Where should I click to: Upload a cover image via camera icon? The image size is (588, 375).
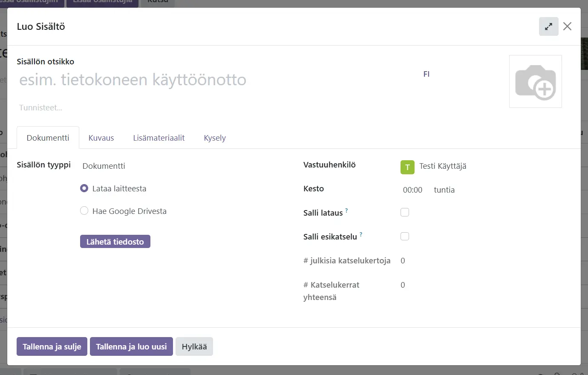535,81
